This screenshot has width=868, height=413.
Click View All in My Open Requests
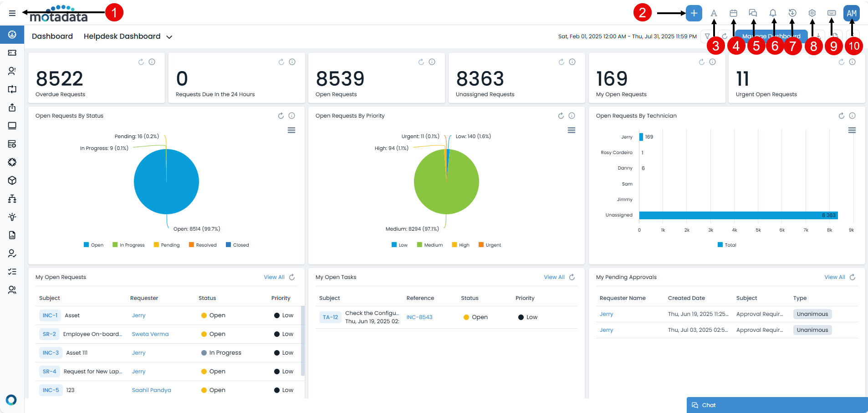pos(274,277)
